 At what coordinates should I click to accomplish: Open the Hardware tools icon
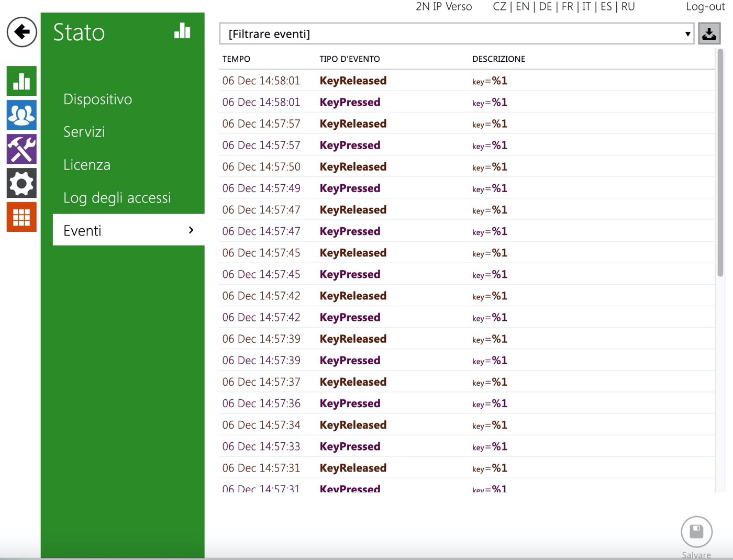[21, 149]
